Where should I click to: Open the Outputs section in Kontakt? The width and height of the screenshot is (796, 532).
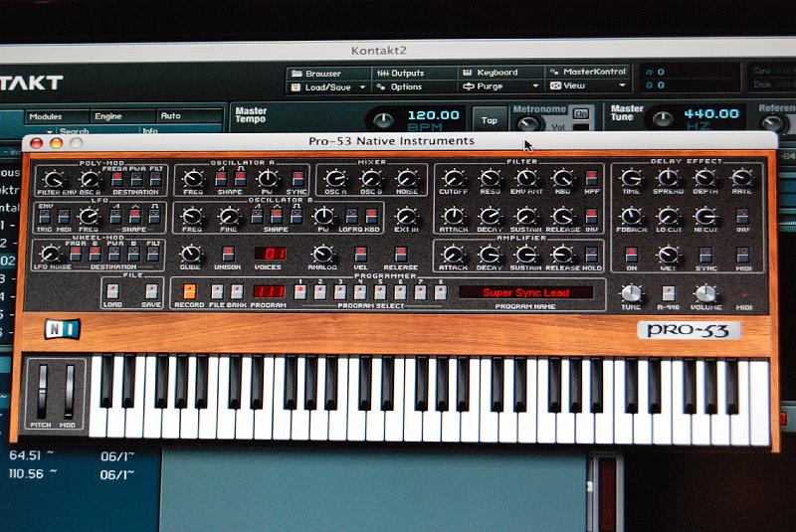[x=401, y=73]
